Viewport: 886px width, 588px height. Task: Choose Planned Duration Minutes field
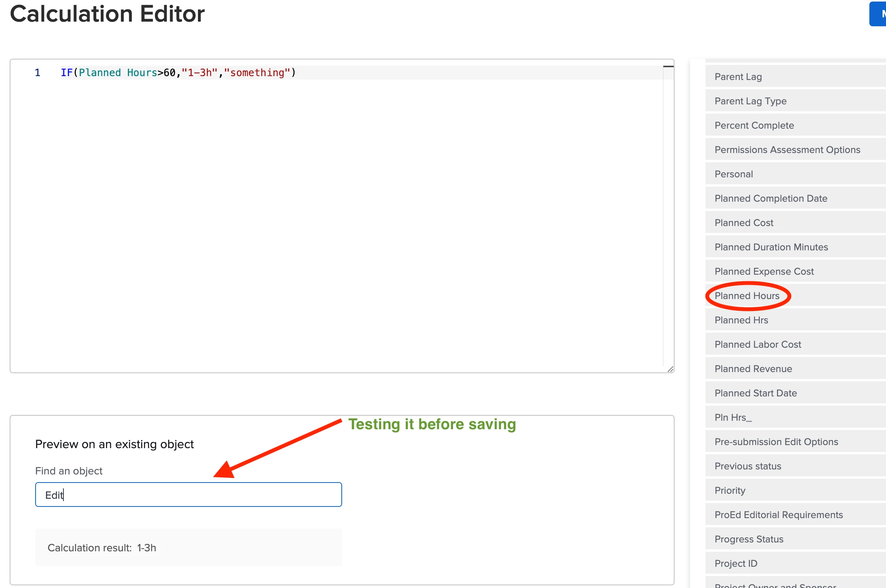click(x=771, y=247)
